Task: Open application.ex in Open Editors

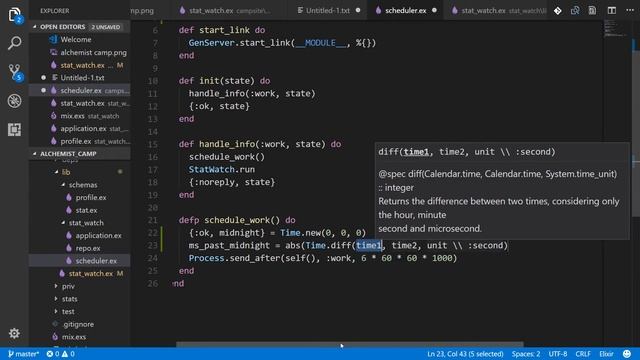Action: point(80,128)
